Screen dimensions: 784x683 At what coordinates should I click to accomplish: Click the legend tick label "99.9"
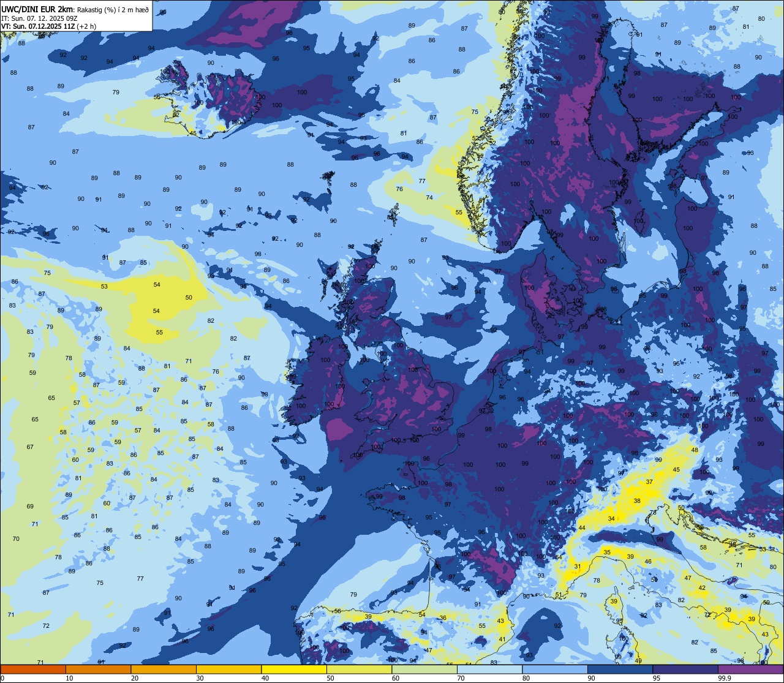[x=725, y=678]
